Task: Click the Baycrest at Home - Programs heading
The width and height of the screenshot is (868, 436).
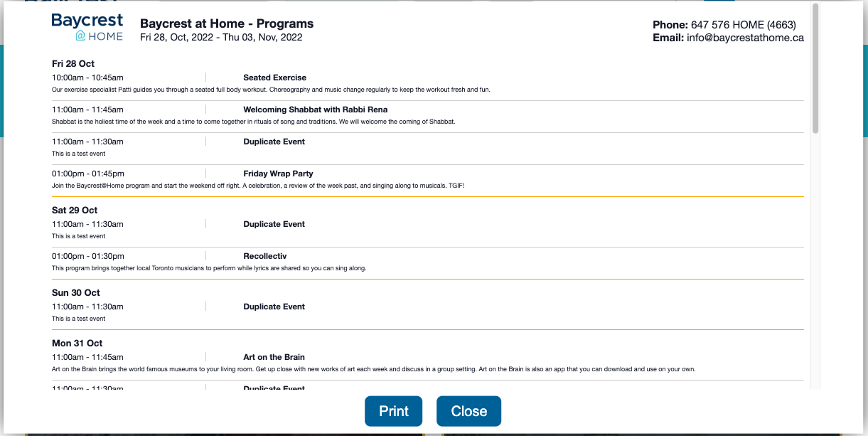Action: click(x=227, y=23)
